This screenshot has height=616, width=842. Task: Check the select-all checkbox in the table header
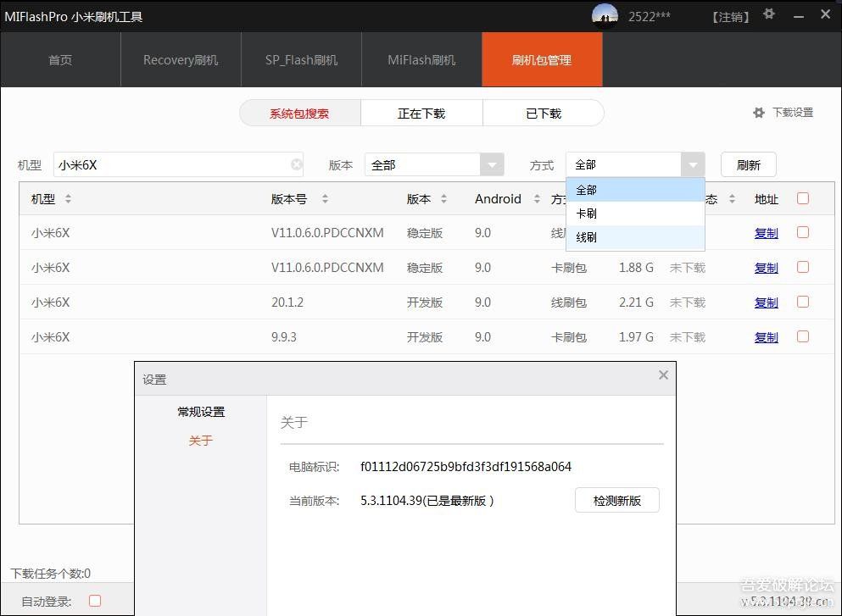(x=803, y=197)
